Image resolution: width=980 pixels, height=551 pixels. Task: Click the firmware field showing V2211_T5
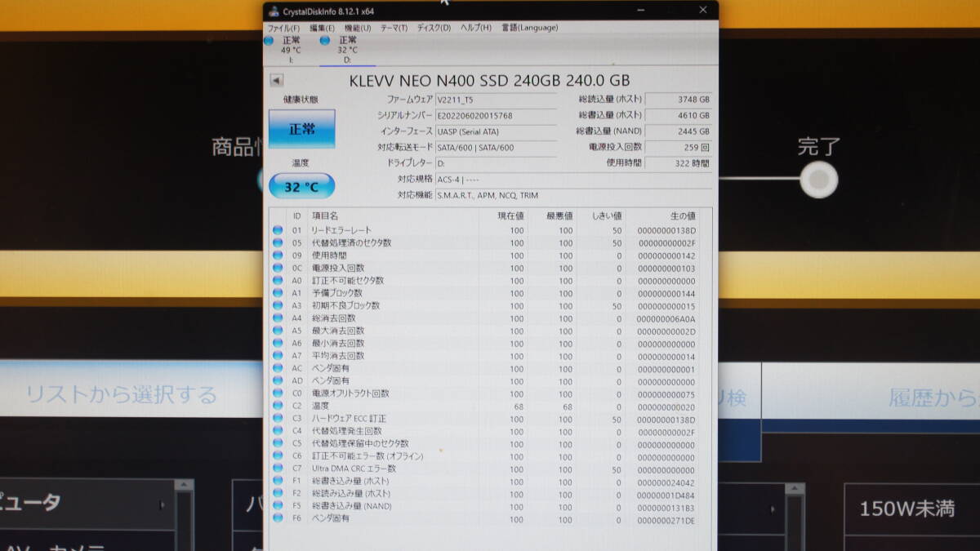pyautogui.click(x=496, y=100)
